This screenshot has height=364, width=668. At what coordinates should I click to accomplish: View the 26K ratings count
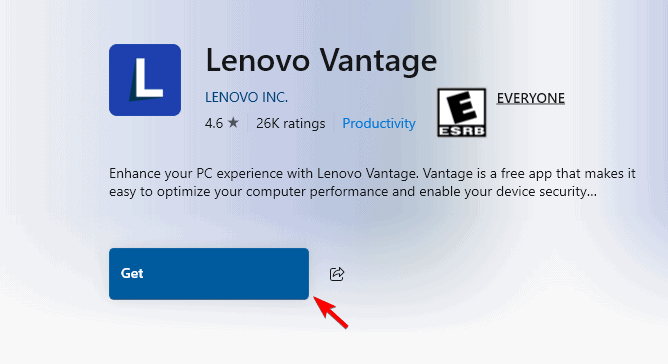(x=291, y=123)
